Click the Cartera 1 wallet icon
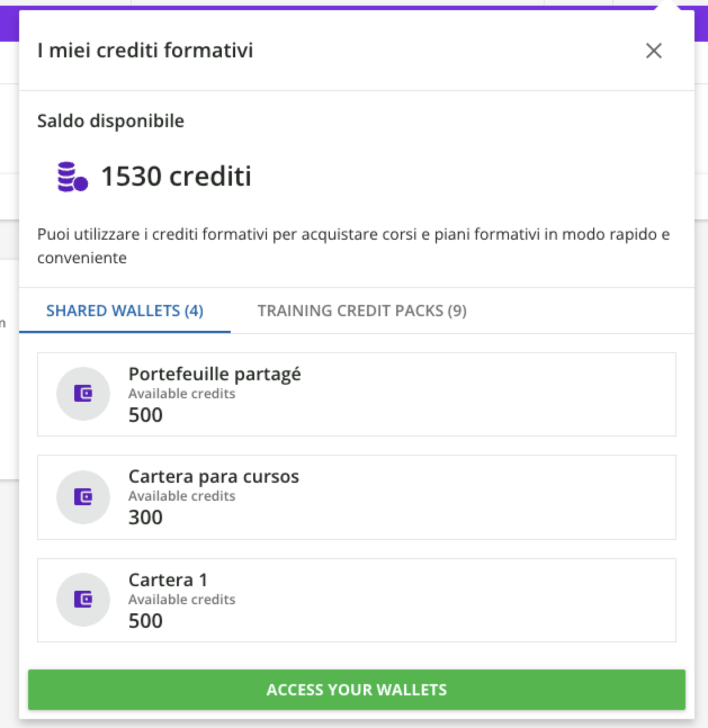708x728 pixels. point(83,600)
